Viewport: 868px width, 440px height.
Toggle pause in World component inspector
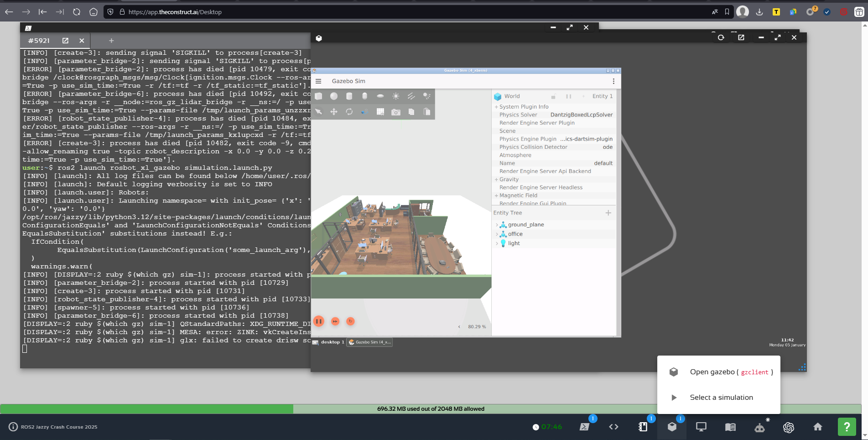point(568,96)
